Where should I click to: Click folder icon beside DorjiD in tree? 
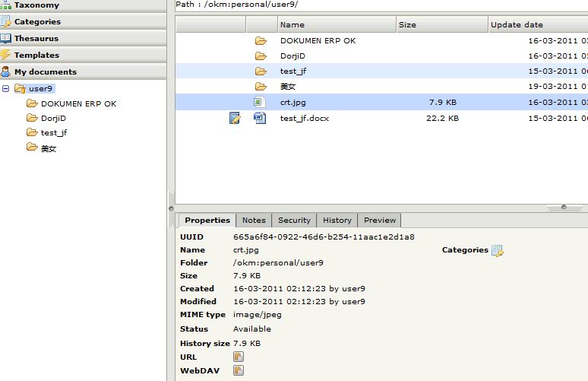[32, 118]
